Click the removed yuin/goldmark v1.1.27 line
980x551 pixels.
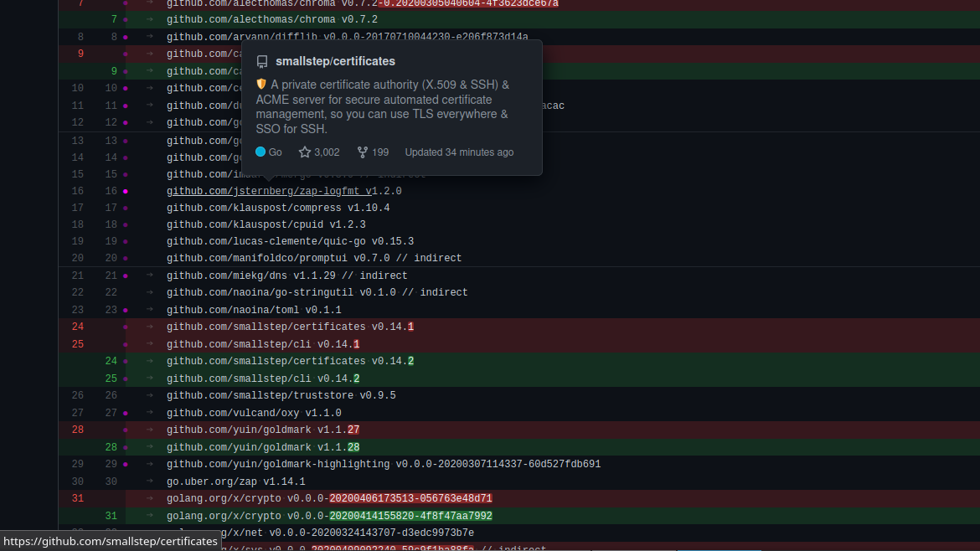coord(263,430)
